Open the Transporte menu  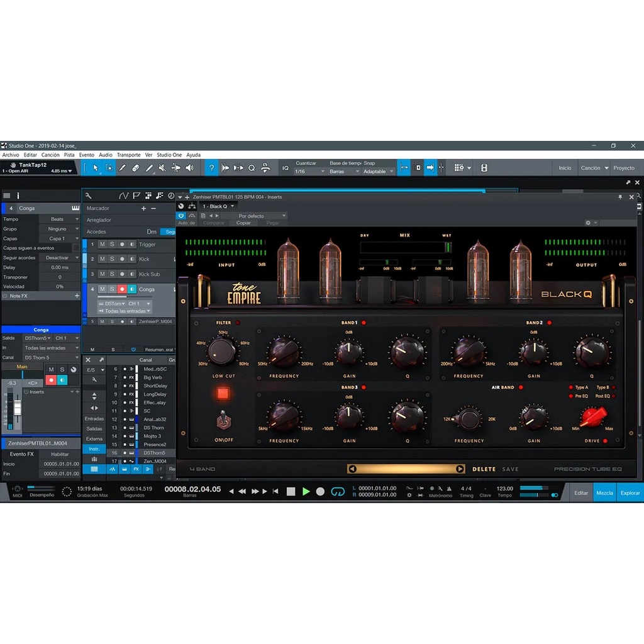click(x=128, y=155)
